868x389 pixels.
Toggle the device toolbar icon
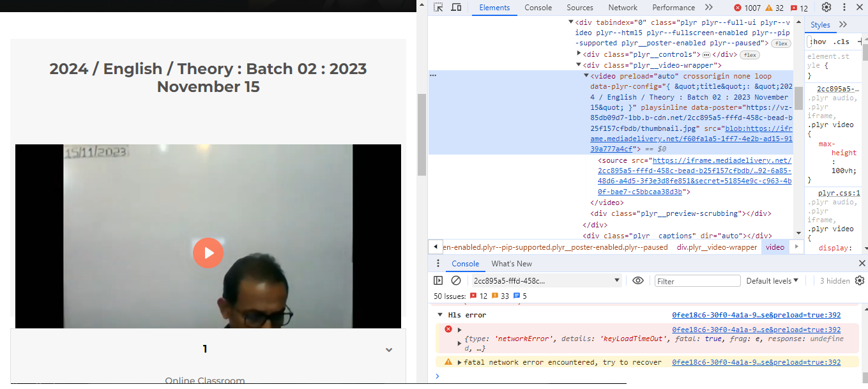[x=456, y=8]
